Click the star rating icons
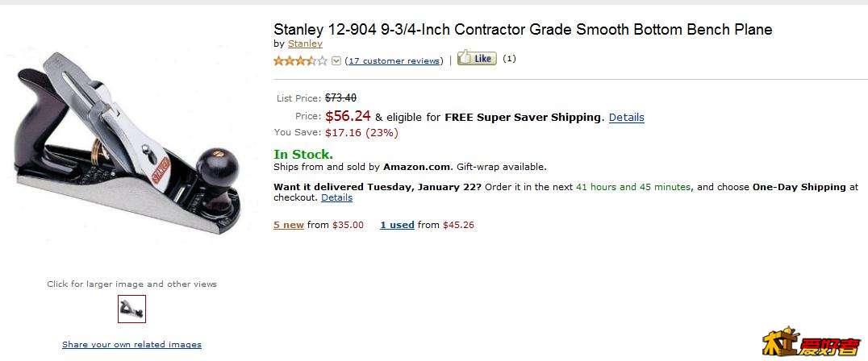Image resolution: width=868 pixels, height=361 pixels. click(x=301, y=60)
